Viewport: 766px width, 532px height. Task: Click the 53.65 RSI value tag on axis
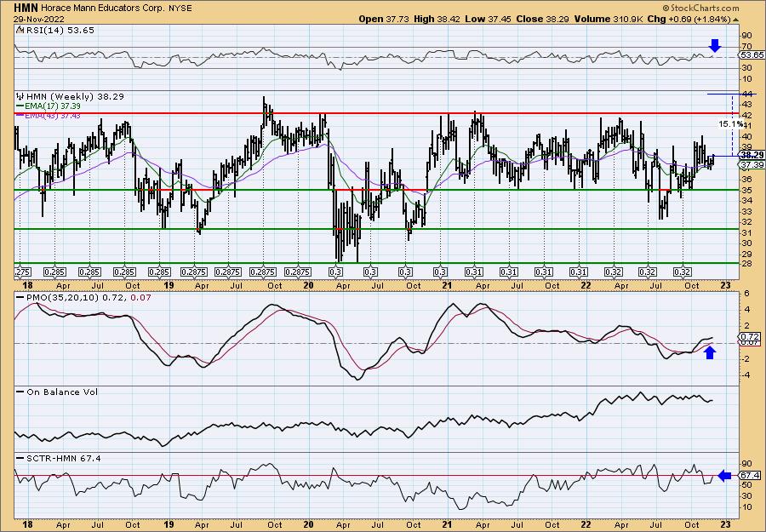[752, 54]
